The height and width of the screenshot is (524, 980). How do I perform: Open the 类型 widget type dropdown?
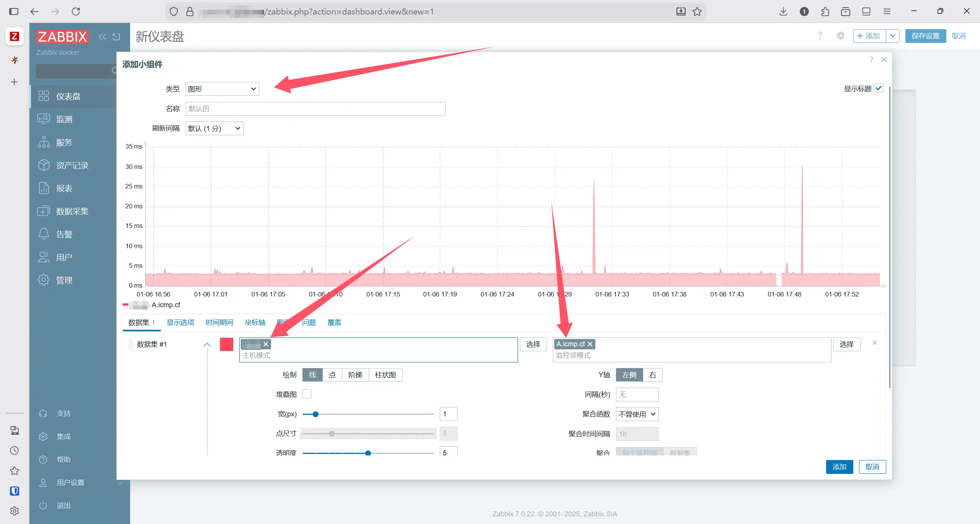click(222, 89)
